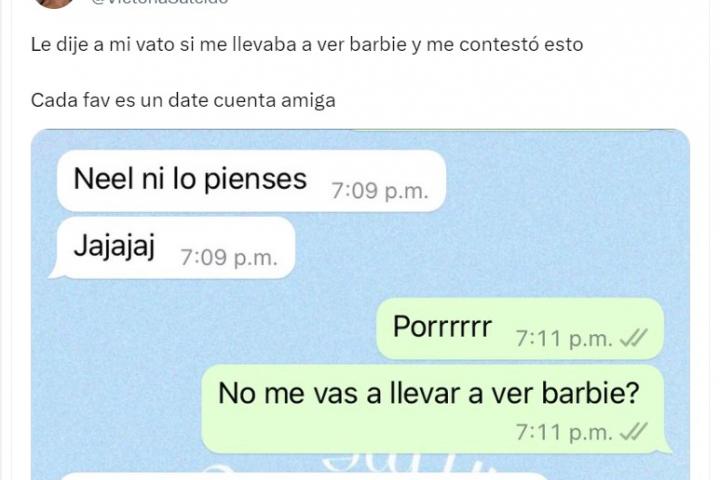Open the @ username handle link
This screenshot has width=720, height=480.
(159, 2)
